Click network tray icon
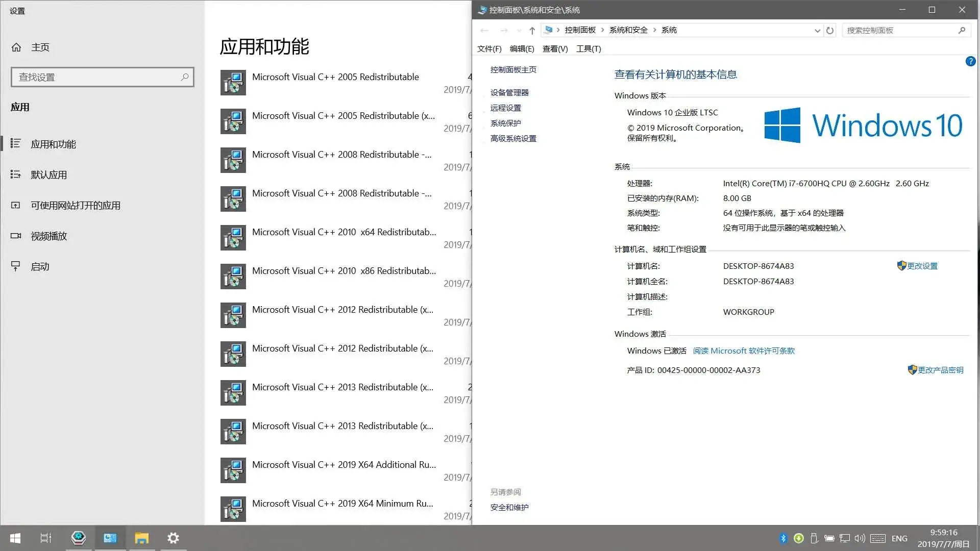980x551 pixels. point(845,538)
